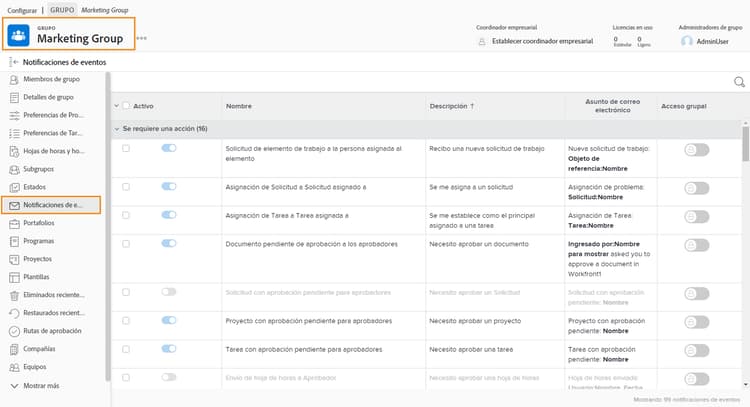Open the chevron dropdown beside the header checkbox
This screenshot has width=750, height=407.
[x=116, y=106]
